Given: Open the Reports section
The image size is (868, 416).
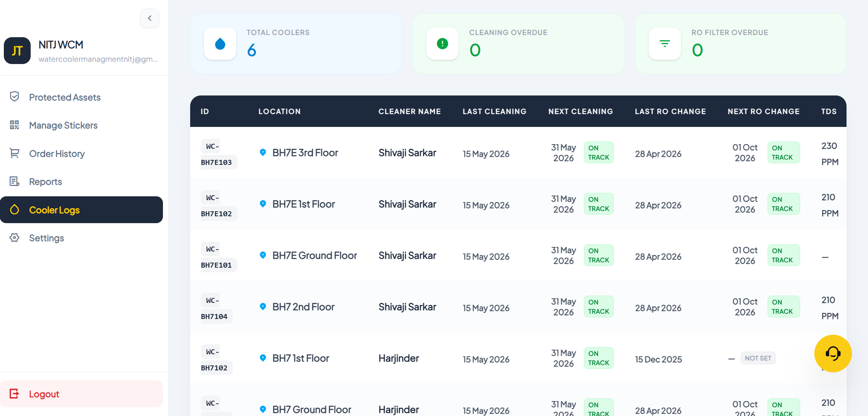Looking at the screenshot, I should (x=81, y=182).
